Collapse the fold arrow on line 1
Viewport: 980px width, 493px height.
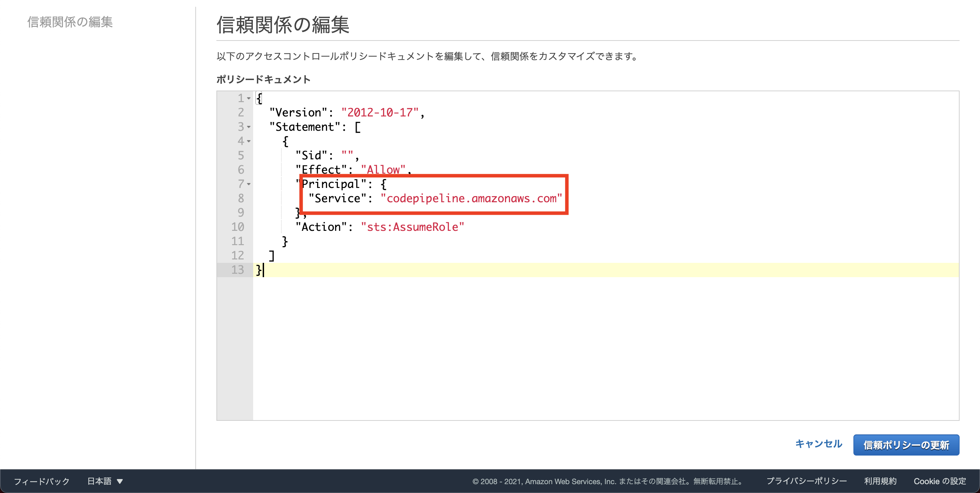tap(249, 98)
